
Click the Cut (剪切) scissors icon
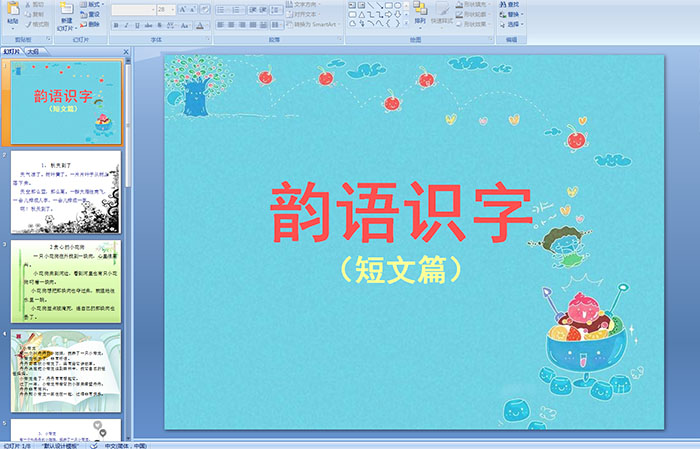pyautogui.click(x=27, y=4)
